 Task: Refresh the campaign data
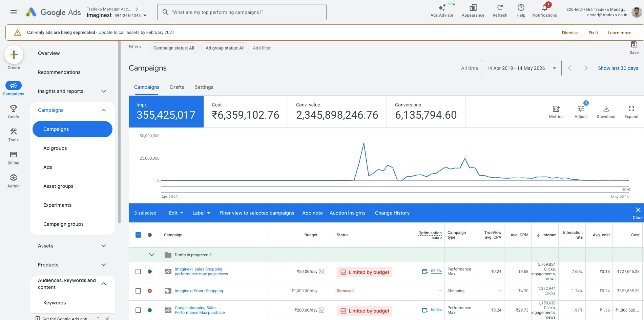click(500, 10)
